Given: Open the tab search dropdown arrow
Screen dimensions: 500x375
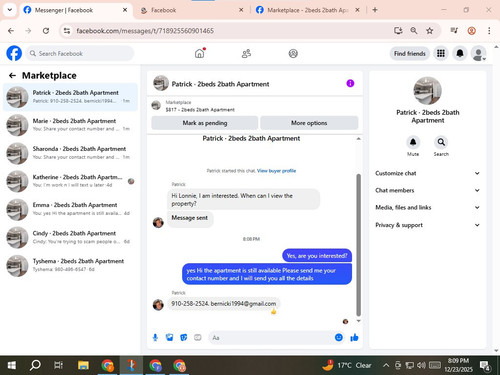Looking at the screenshot, I should click(10, 10).
